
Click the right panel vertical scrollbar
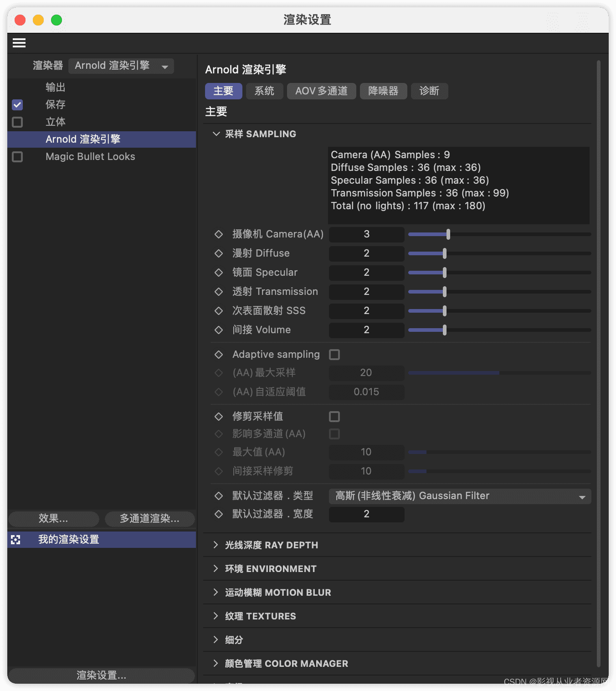(599, 364)
